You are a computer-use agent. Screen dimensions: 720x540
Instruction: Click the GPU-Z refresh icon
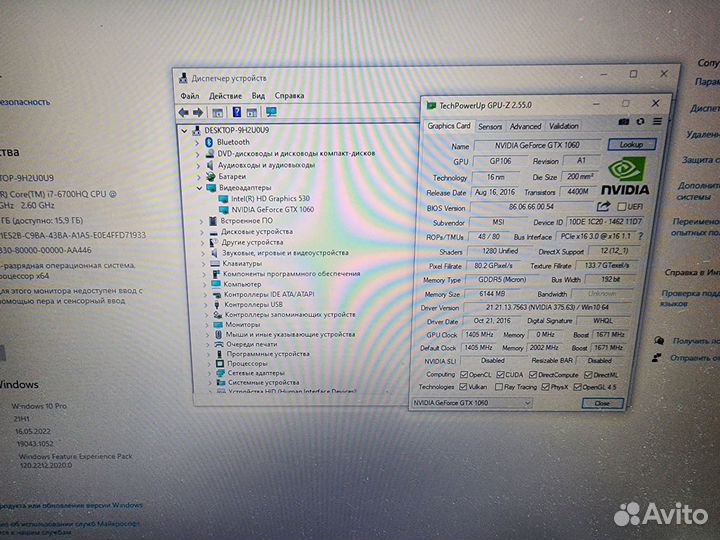point(640,121)
